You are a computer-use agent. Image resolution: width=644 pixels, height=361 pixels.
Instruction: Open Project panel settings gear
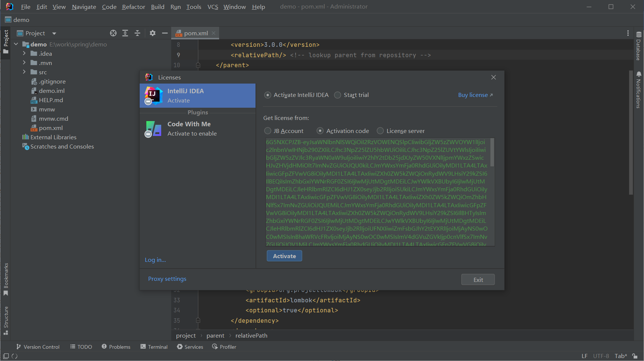pyautogui.click(x=153, y=33)
